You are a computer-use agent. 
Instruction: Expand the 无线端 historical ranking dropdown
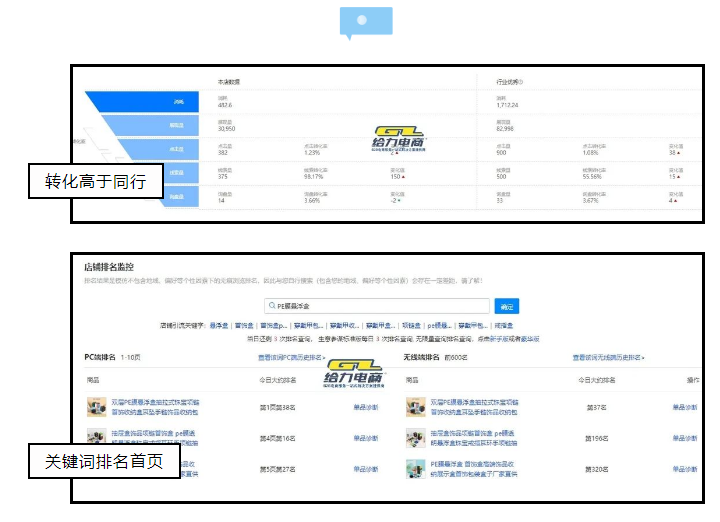(608, 357)
